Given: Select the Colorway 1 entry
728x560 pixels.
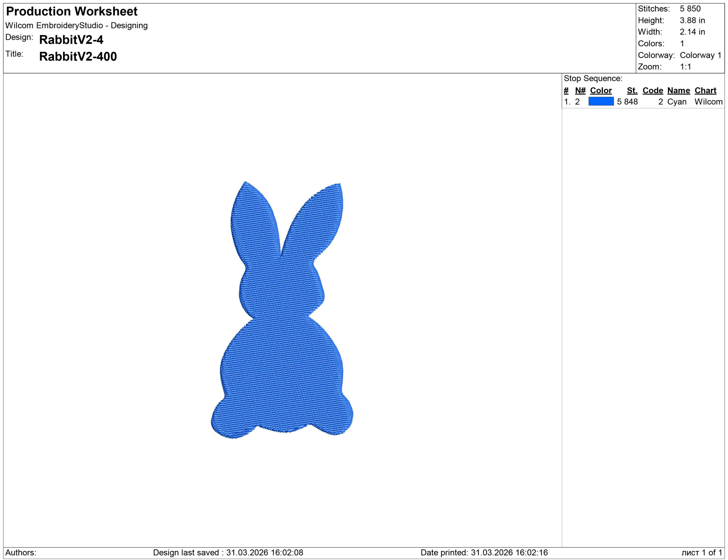Looking at the screenshot, I should pos(701,55).
